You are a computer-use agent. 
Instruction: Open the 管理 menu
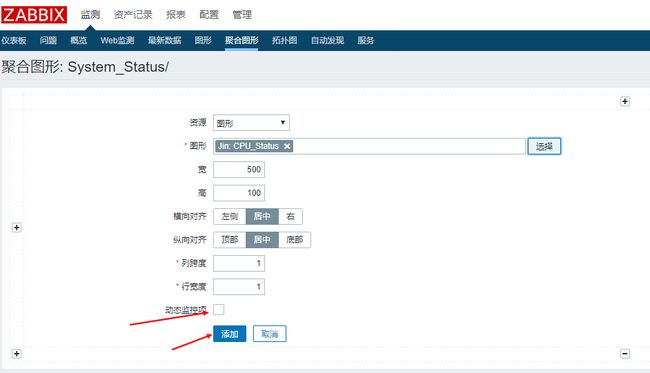pos(242,15)
